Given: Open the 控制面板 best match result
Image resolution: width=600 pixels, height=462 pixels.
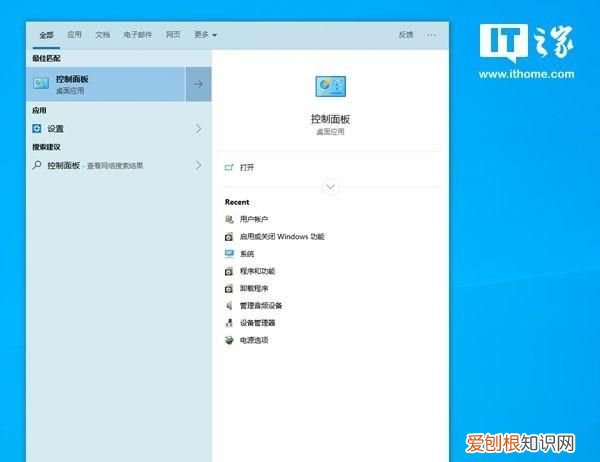Looking at the screenshot, I should click(106, 84).
